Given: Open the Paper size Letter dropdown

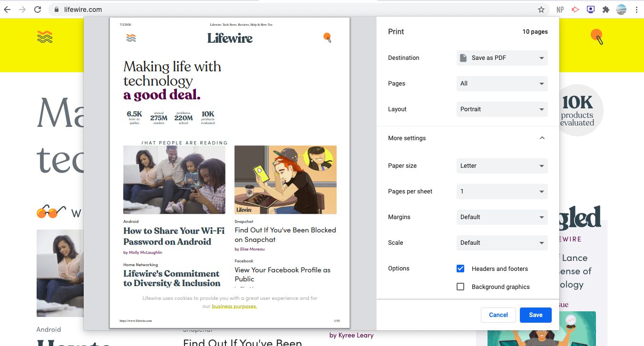Looking at the screenshot, I should coord(502,166).
